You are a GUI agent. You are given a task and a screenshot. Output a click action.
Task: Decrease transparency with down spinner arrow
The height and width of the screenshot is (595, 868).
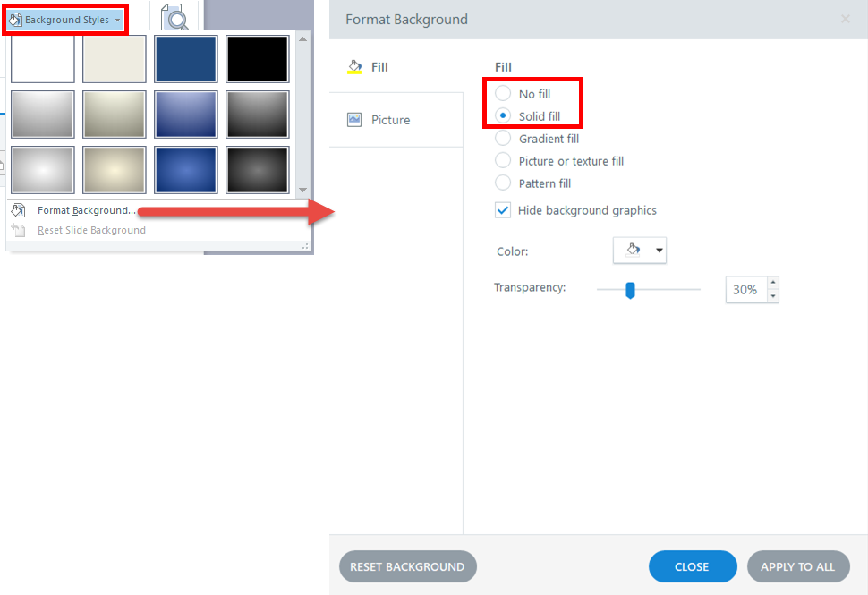pyautogui.click(x=773, y=297)
